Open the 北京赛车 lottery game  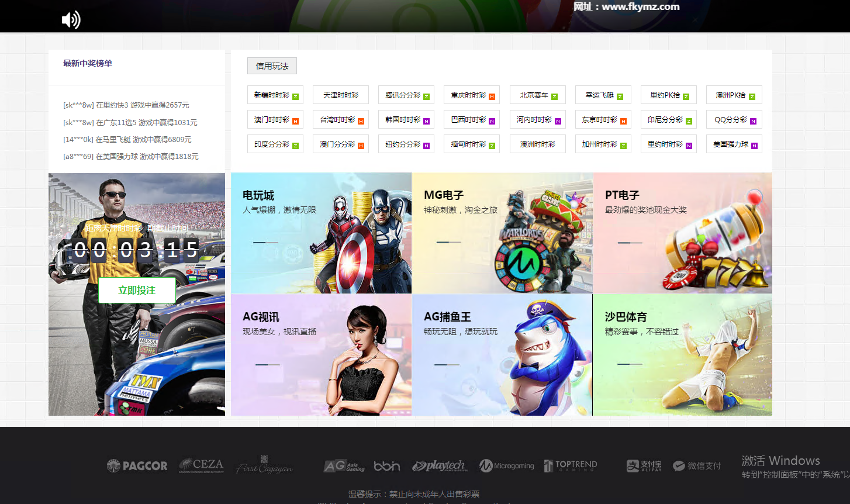point(537,95)
